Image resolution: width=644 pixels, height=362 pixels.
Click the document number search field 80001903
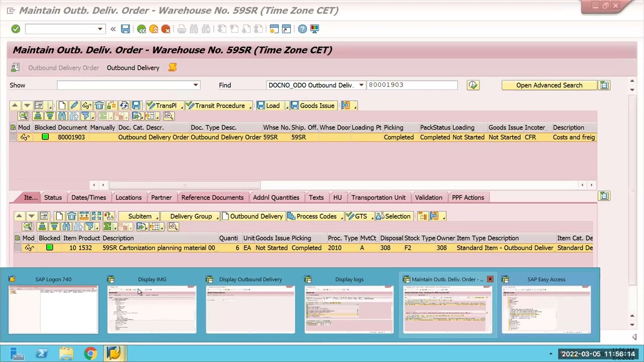(412, 85)
